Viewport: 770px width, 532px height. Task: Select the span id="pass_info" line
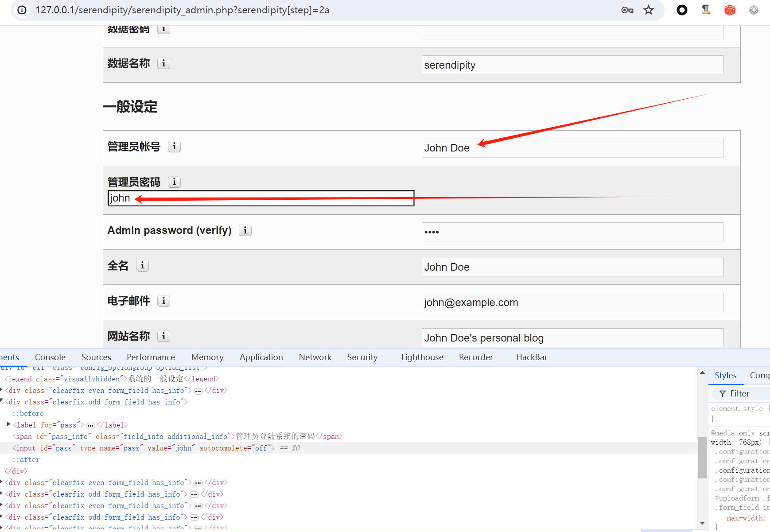point(177,436)
